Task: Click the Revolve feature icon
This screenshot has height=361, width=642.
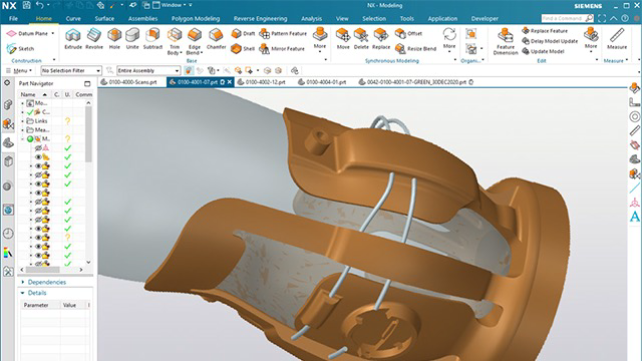Action: coord(94,39)
